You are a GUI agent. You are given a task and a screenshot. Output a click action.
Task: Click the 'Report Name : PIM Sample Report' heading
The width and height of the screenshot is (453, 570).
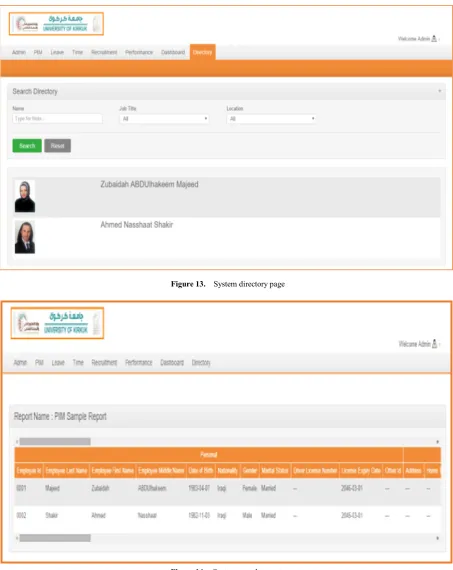[60, 416]
